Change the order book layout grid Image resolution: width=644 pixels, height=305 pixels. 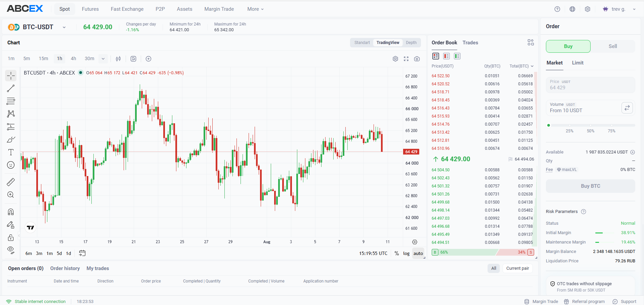tap(530, 42)
